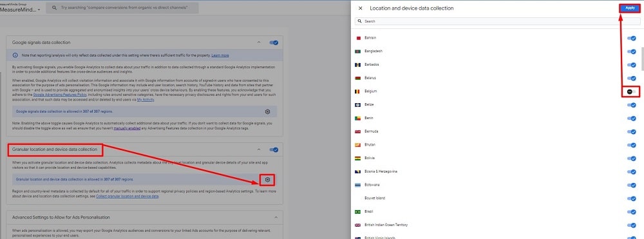This screenshot has height=239, width=644.
Task: Toggle off data collection for Brazil
Action: [x=631, y=212]
